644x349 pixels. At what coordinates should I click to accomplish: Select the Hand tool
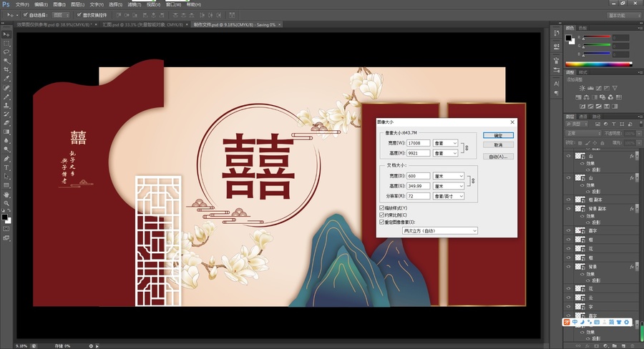click(6, 195)
